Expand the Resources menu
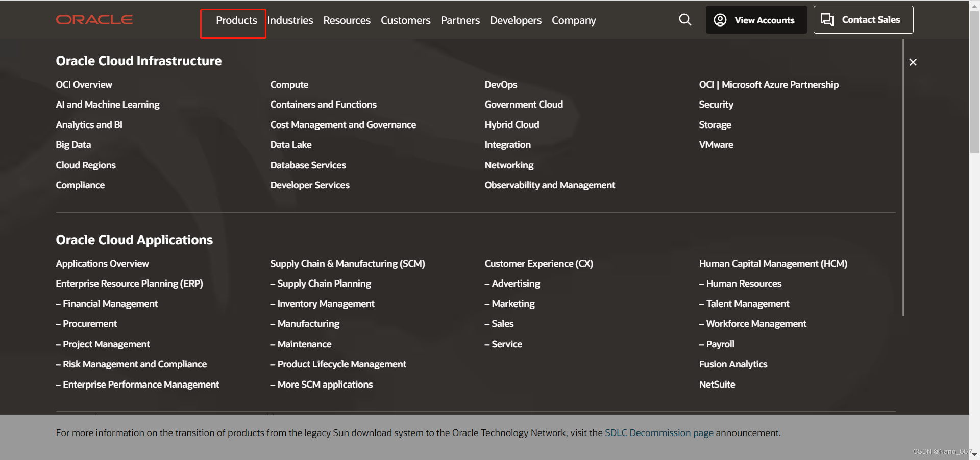 (x=347, y=20)
